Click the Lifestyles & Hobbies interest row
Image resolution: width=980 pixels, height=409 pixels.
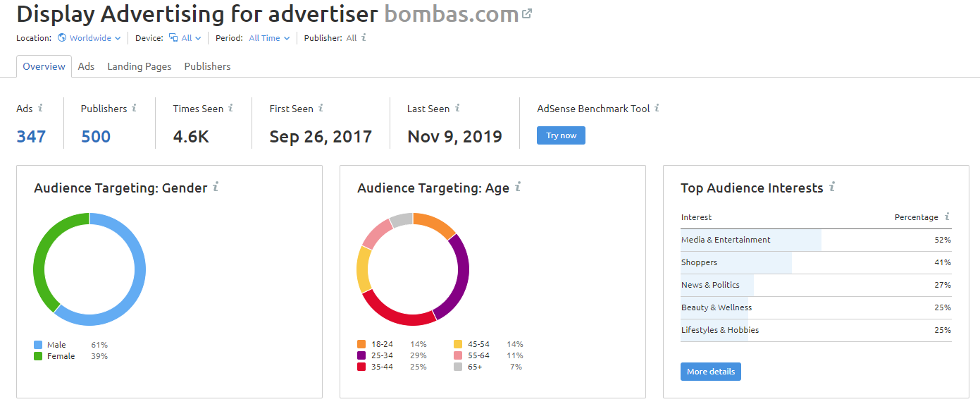[x=816, y=330]
